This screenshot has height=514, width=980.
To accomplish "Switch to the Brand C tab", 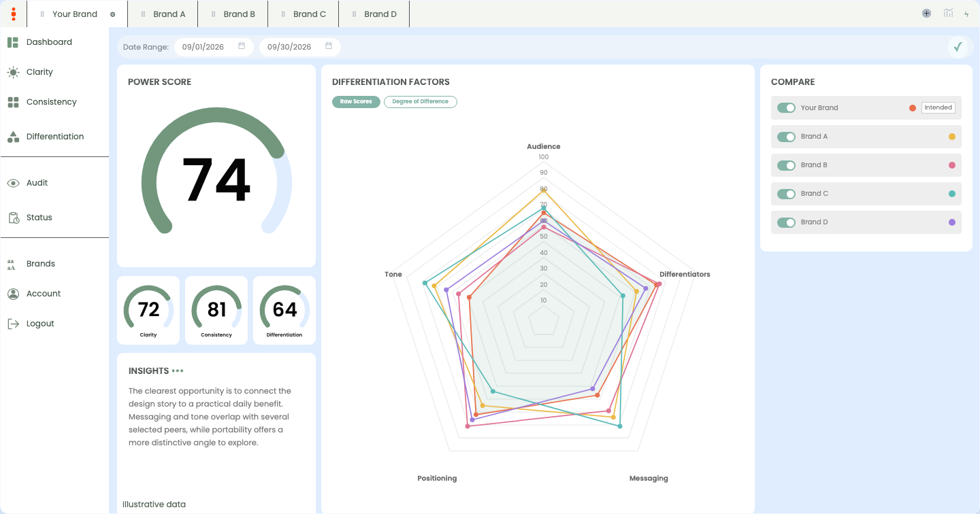I will click(x=303, y=14).
